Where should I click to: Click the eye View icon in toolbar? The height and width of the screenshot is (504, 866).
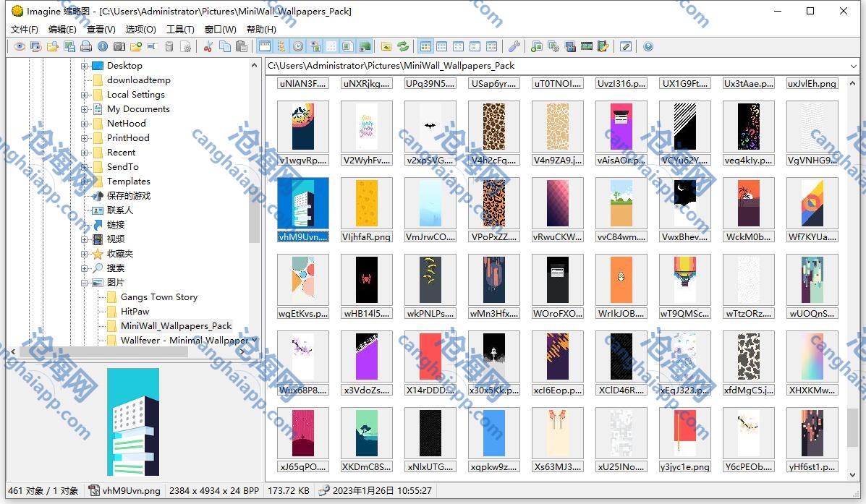(x=20, y=47)
